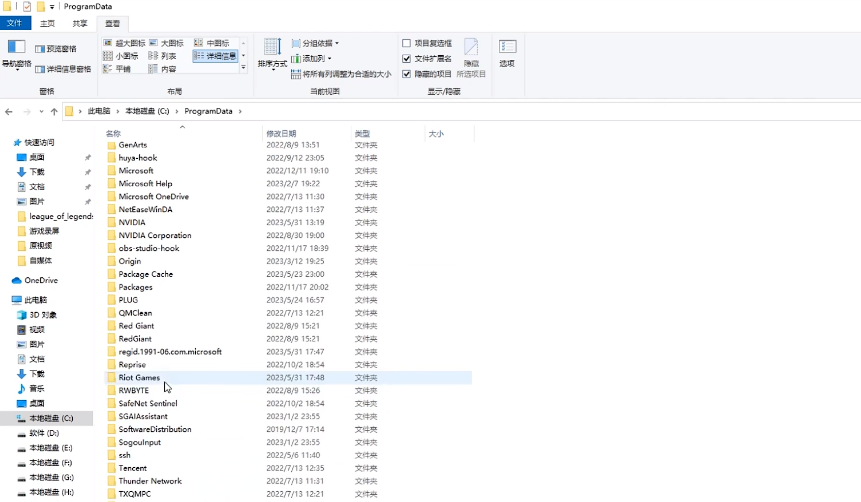Click Local Disk (C:) breadcrumb in address bar
The height and width of the screenshot is (502, 861).
147,111
